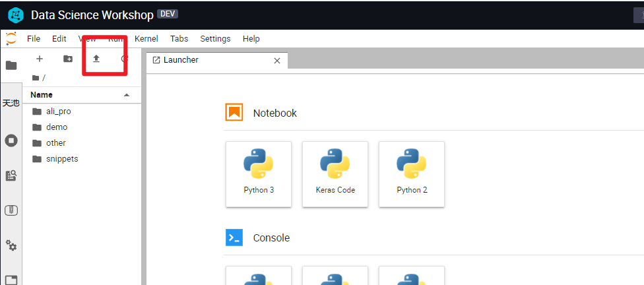Open the File menu

(34, 39)
